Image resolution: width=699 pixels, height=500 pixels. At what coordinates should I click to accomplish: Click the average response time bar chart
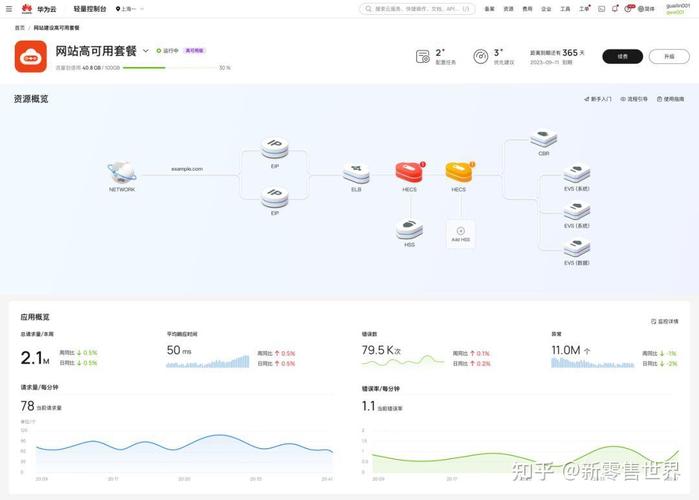point(208,361)
